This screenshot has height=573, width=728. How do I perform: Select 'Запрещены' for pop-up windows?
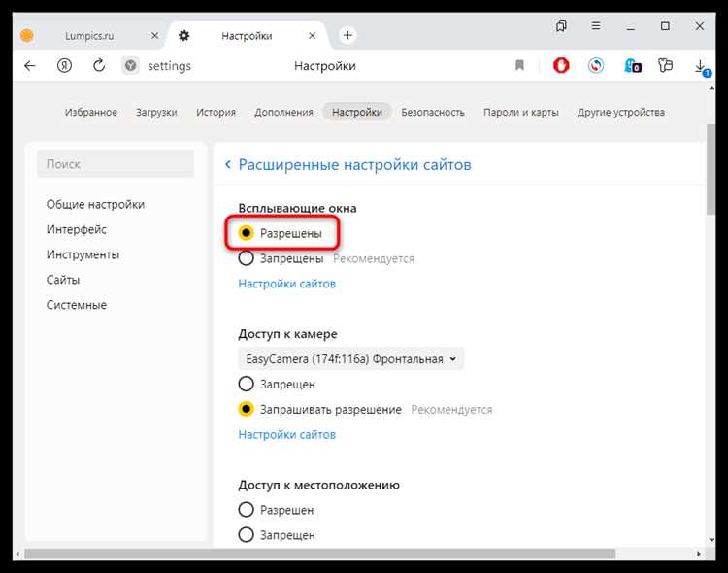247,258
